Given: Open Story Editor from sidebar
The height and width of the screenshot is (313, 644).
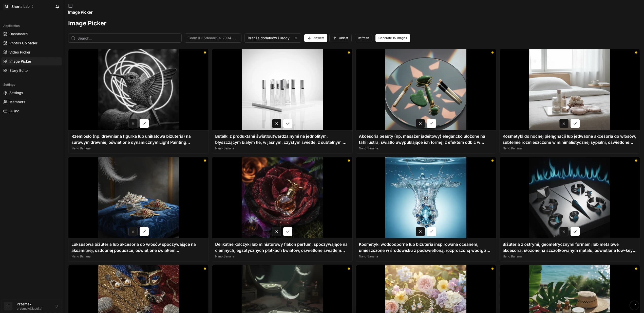Looking at the screenshot, I should [19, 71].
